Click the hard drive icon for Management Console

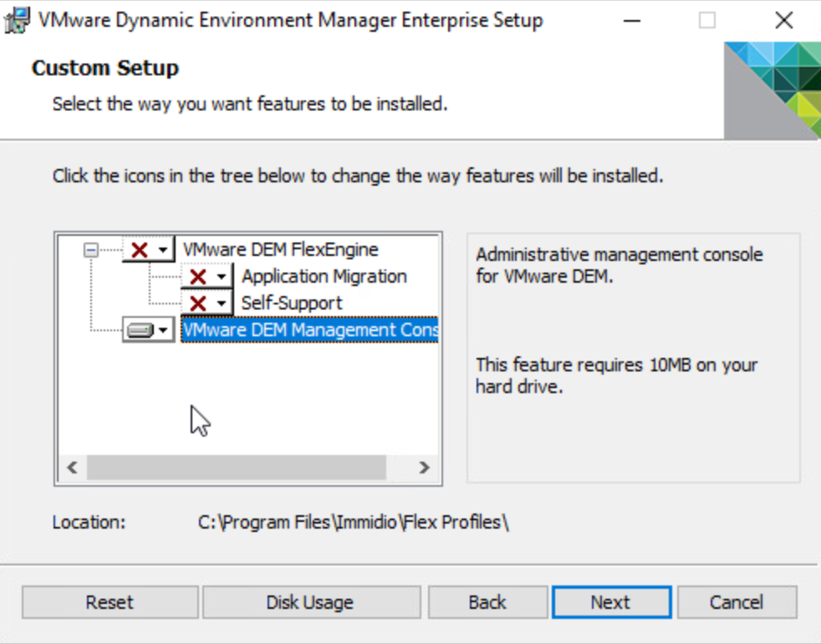[x=140, y=330]
